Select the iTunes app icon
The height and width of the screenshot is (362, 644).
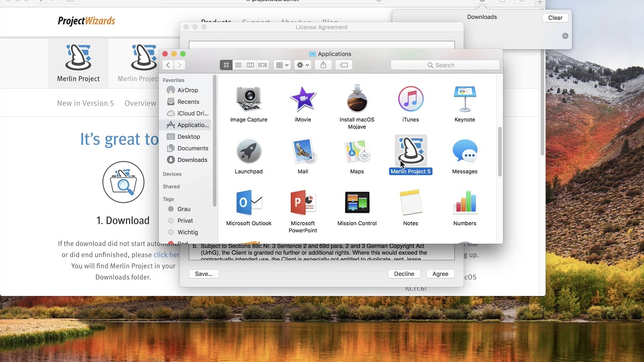(x=411, y=99)
